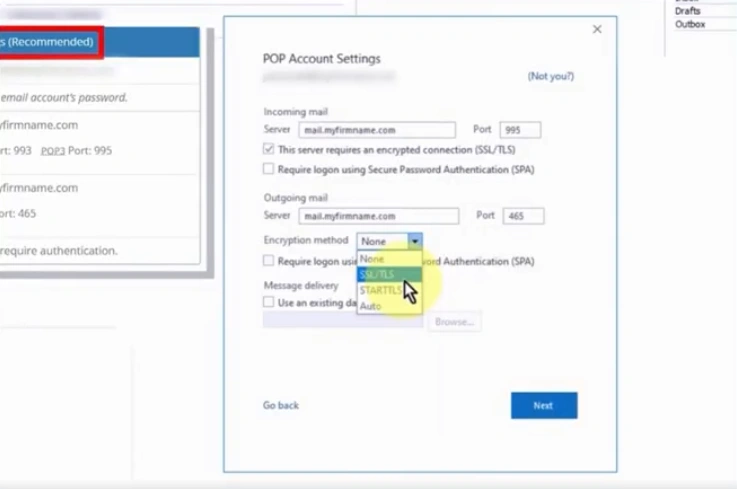
Task: Close the POP Account Settings dialog
Action: pyautogui.click(x=597, y=30)
